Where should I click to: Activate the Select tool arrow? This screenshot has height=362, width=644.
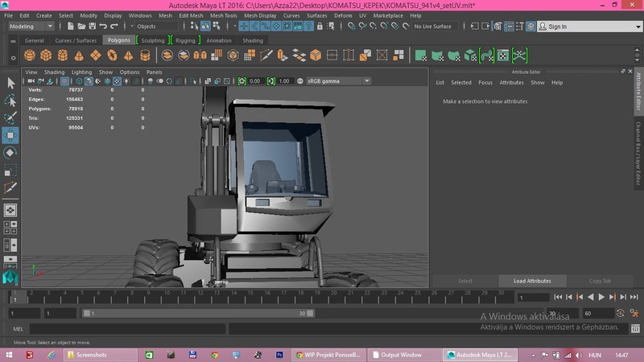10,84
